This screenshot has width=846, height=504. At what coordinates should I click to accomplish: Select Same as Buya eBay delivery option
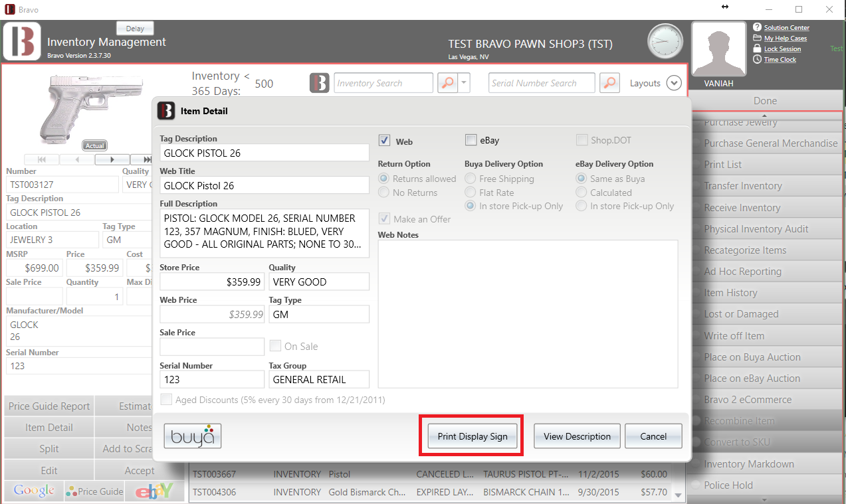pyautogui.click(x=581, y=179)
